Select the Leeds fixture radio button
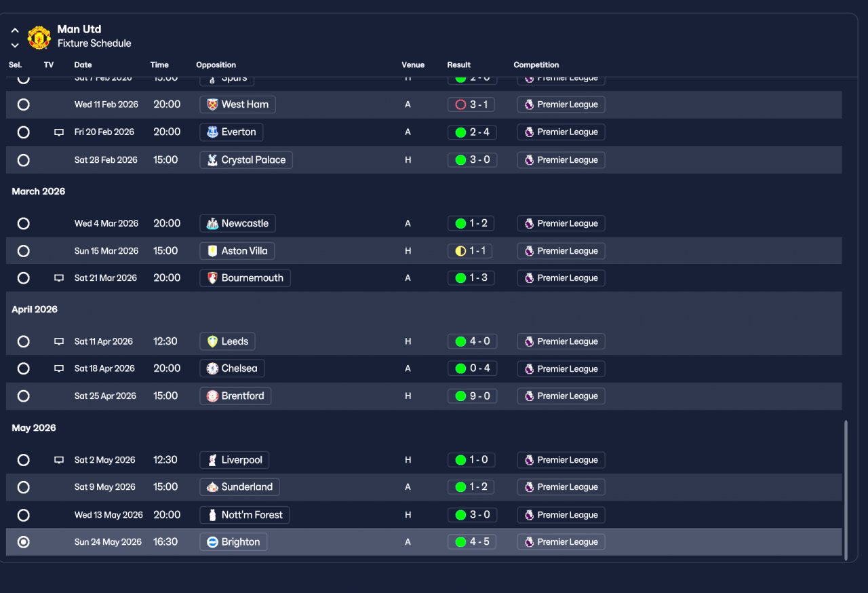Screen dimensions: 868x593 pos(24,341)
